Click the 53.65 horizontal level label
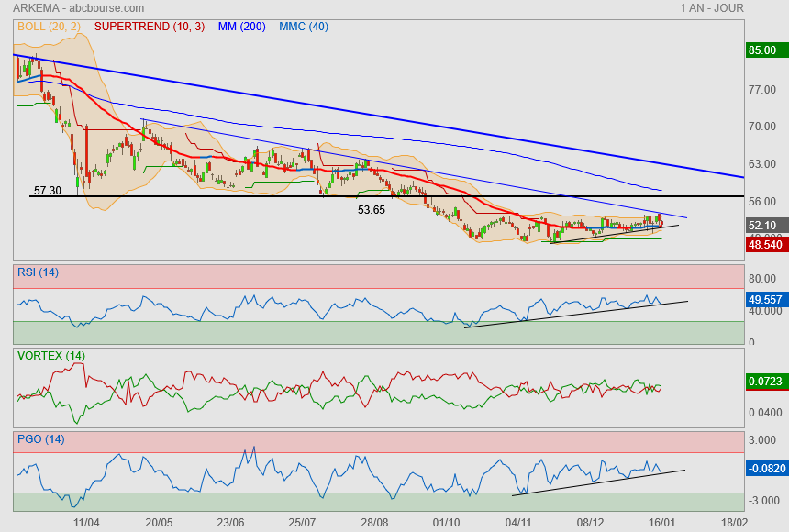 point(371,210)
